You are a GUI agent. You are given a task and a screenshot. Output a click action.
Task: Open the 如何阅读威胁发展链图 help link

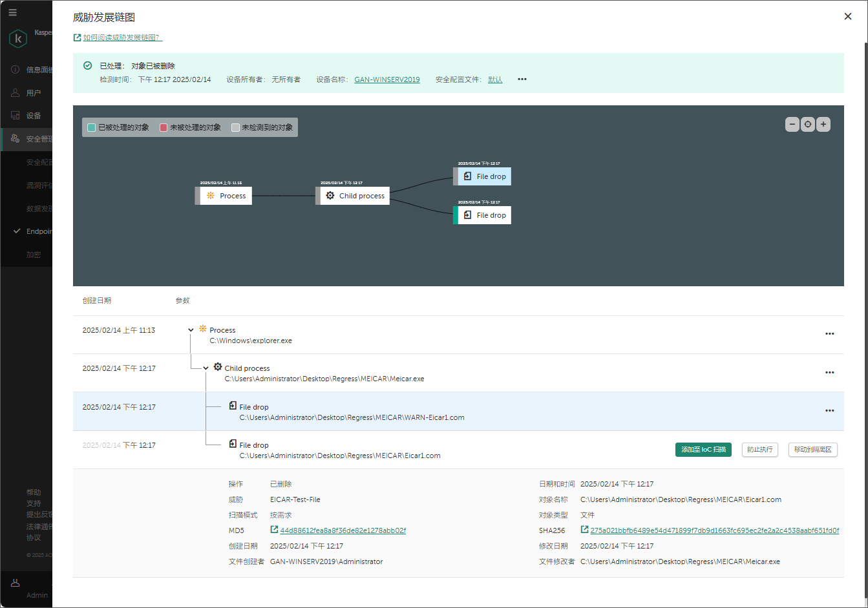point(122,37)
